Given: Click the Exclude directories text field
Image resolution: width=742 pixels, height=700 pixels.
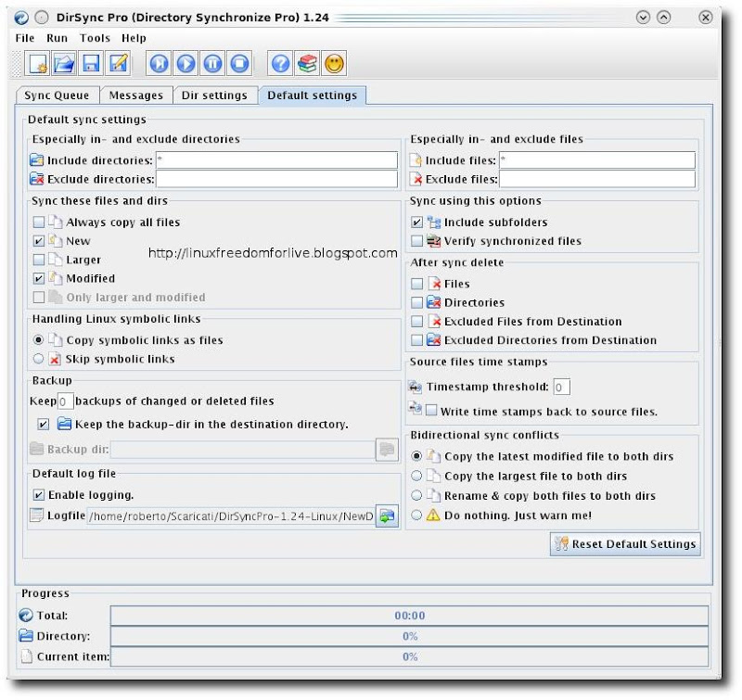Looking at the screenshot, I should pos(276,179).
